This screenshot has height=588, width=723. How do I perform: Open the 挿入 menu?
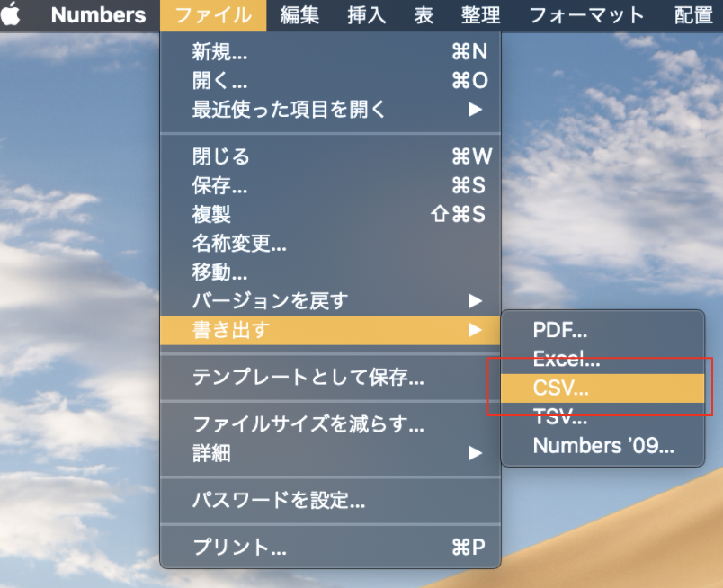pyautogui.click(x=367, y=15)
